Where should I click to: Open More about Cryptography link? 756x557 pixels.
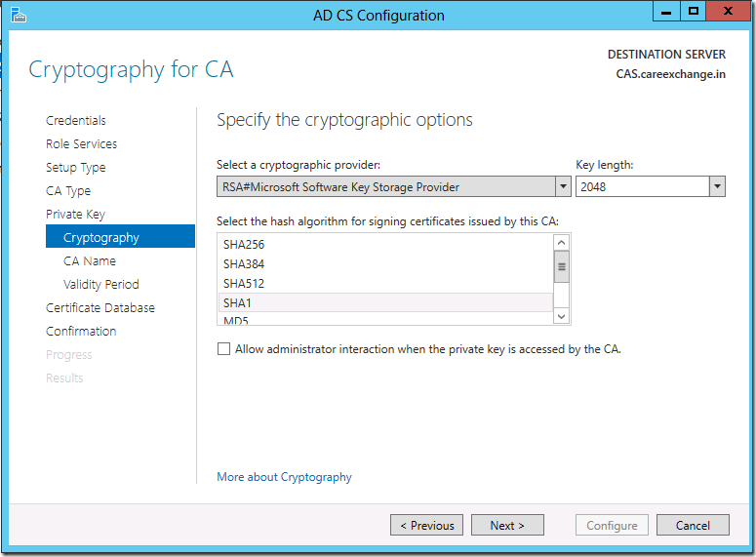[x=284, y=477]
